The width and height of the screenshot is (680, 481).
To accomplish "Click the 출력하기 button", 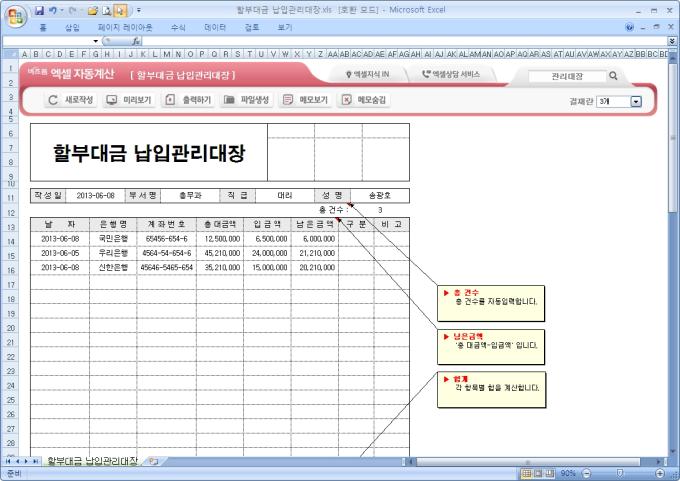I will [187, 100].
